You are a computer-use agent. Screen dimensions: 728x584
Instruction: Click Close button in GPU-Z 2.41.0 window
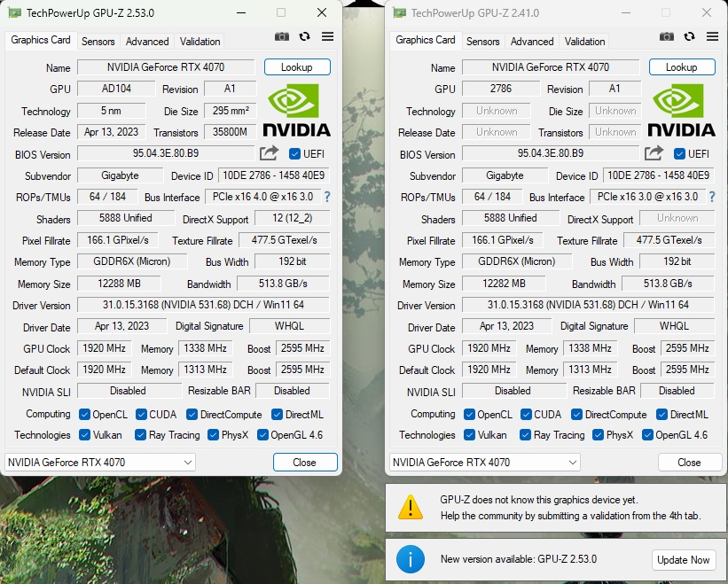(x=690, y=462)
